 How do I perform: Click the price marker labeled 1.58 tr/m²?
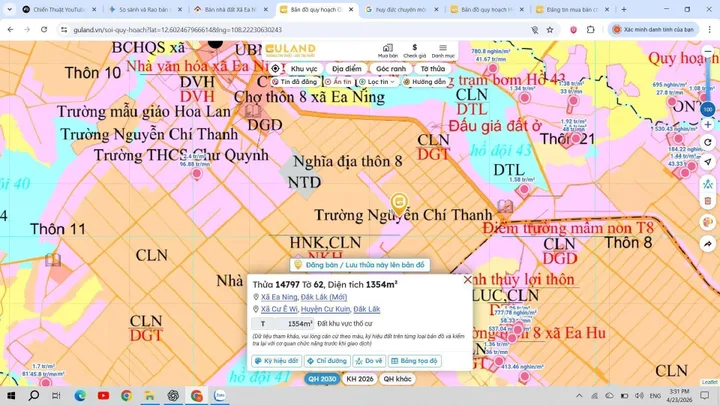524,189
